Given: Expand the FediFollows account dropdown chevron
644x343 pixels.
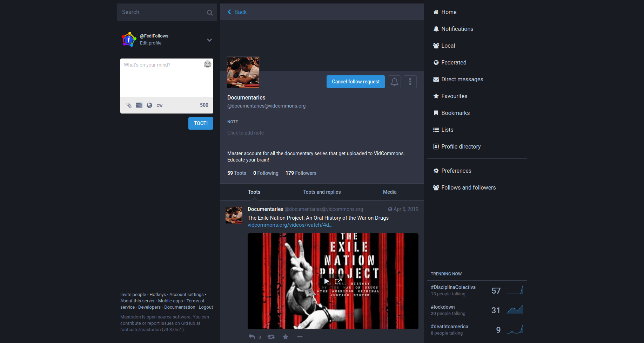Looking at the screenshot, I should pyautogui.click(x=209, y=40).
